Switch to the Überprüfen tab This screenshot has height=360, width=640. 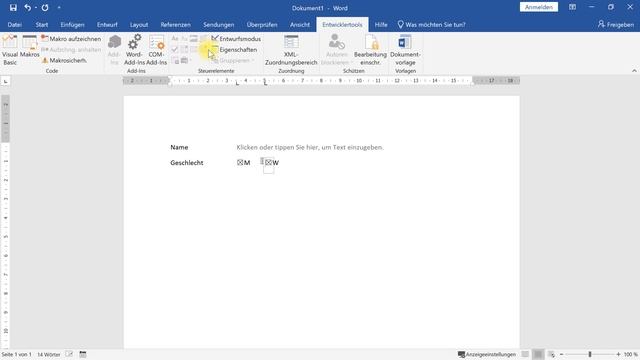click(262, 24)
